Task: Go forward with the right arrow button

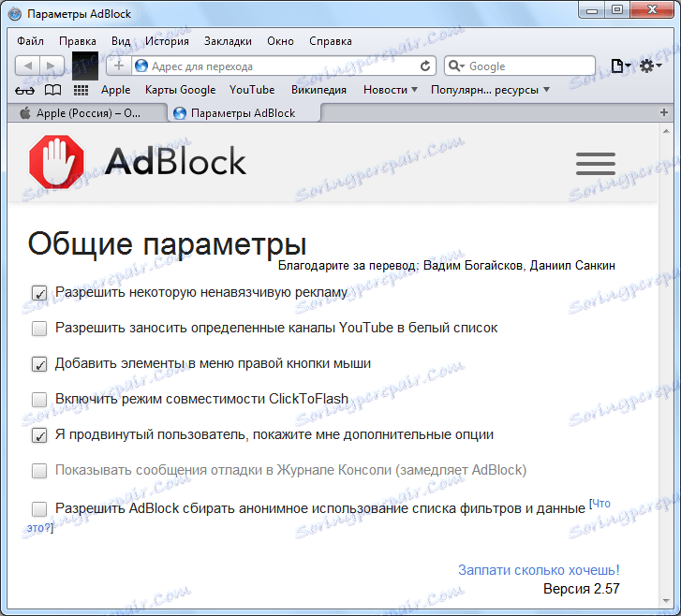Action: [52, 66]
